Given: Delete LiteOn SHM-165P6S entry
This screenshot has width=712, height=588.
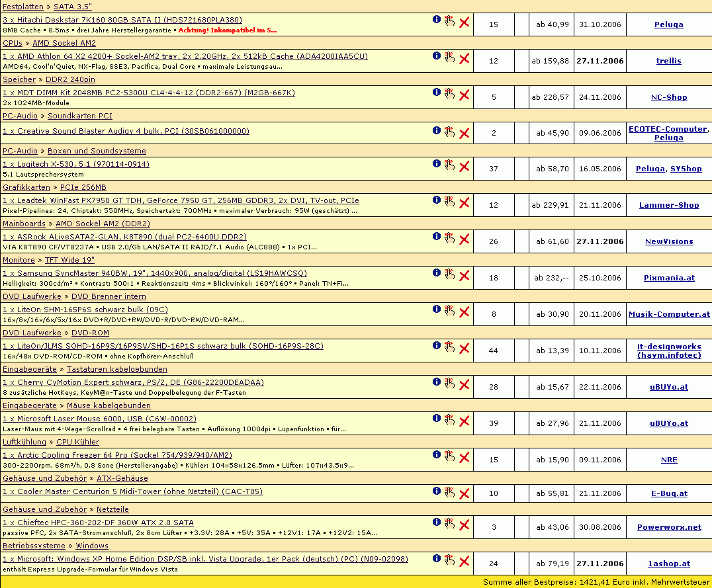Looking at the screenshot, I should [464, 312].
